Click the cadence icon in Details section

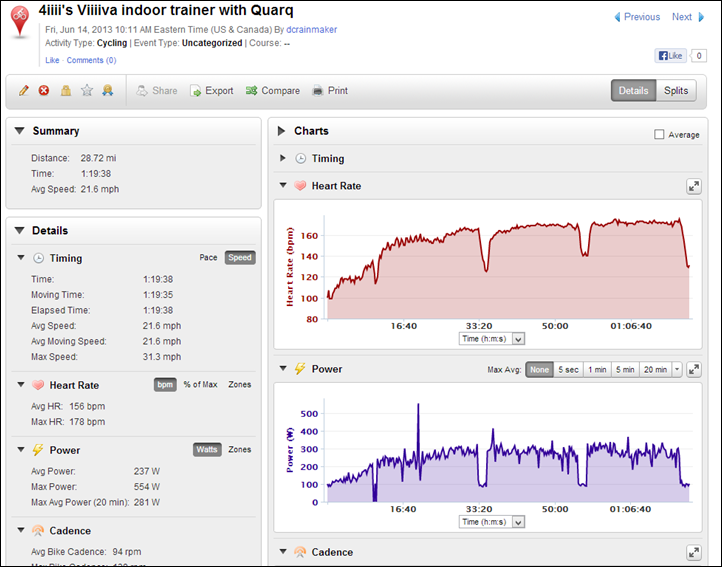coord(38,531)
